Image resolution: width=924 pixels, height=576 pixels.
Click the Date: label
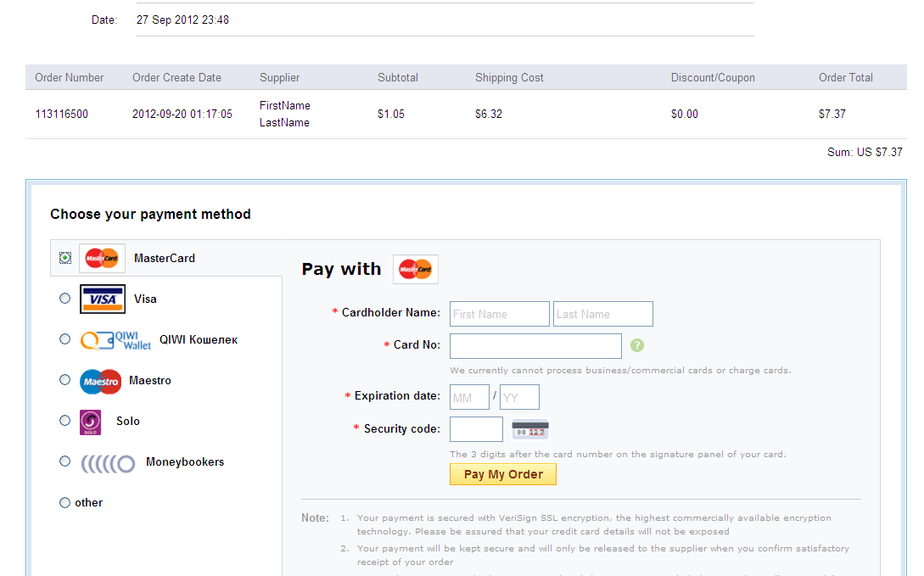tap(104, 20)
